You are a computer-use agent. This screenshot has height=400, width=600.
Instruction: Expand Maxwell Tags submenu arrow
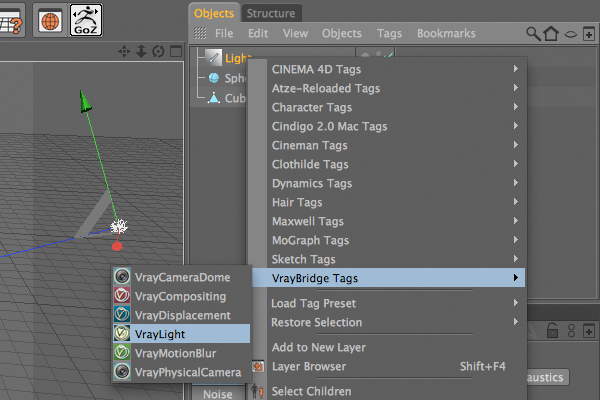(516, 220)
